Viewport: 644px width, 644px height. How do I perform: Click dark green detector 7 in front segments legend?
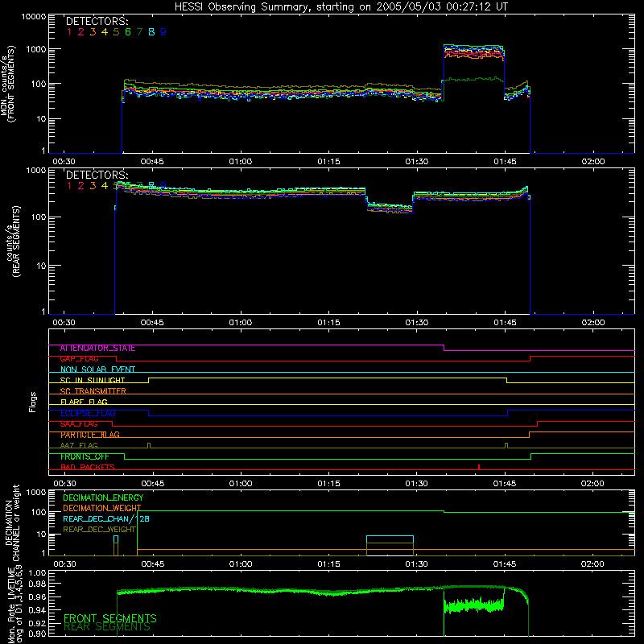coord(139,32)
